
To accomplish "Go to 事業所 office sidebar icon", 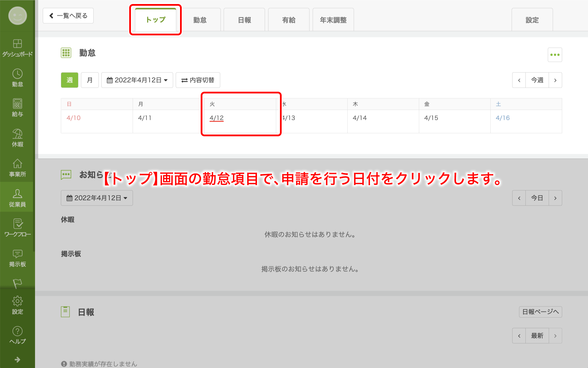I will pyautogui.click(x=17, y=168).
